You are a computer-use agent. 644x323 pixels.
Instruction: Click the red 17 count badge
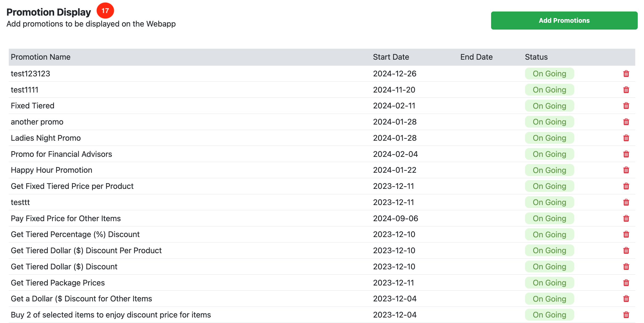pos(105,11)
